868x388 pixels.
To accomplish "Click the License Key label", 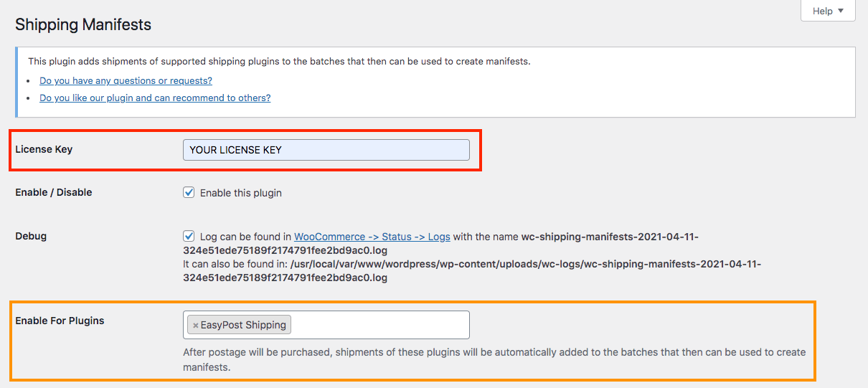I will pyautogui.click(x=44, y=149).
